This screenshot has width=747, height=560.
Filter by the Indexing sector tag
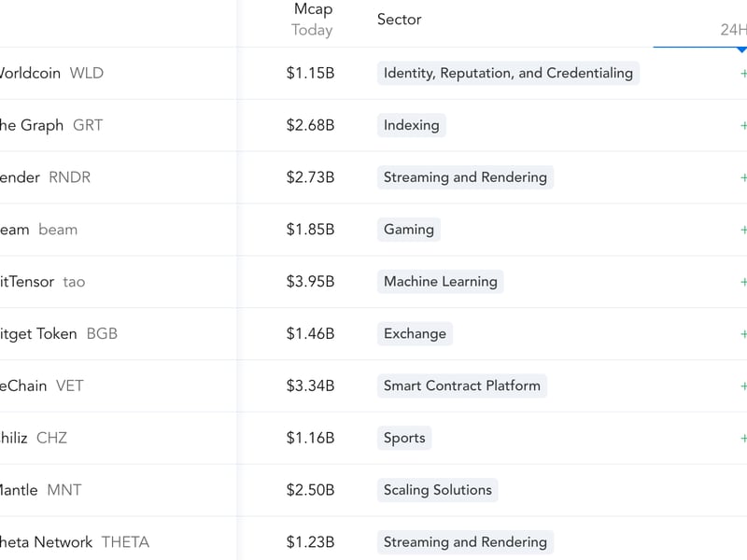tap(411, 125)
